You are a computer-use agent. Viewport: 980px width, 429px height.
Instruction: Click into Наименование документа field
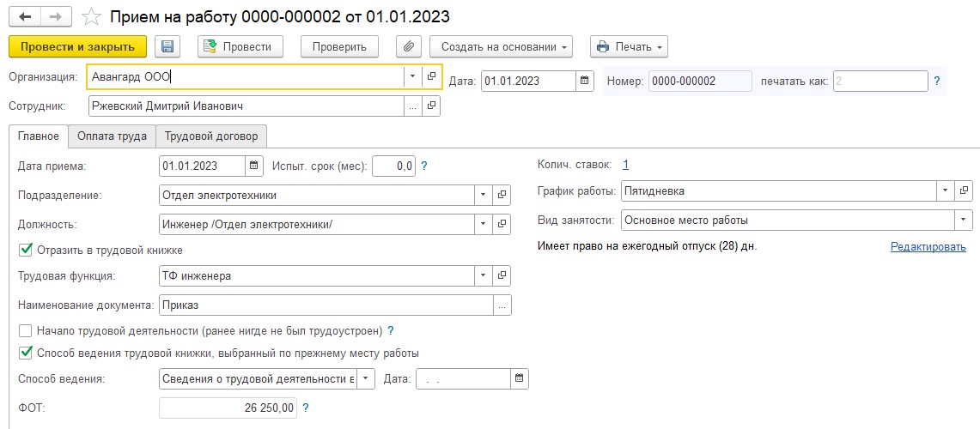pos(327,305)
